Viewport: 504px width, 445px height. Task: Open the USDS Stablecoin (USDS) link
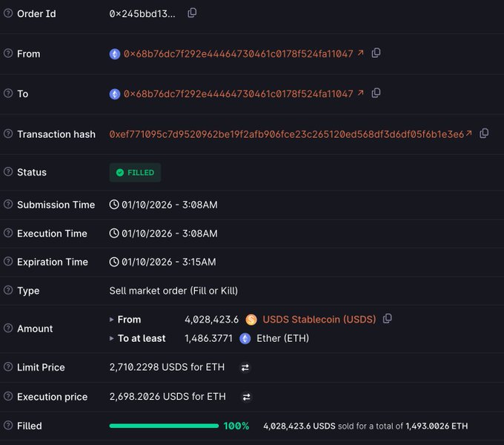(x=319, y=320)
